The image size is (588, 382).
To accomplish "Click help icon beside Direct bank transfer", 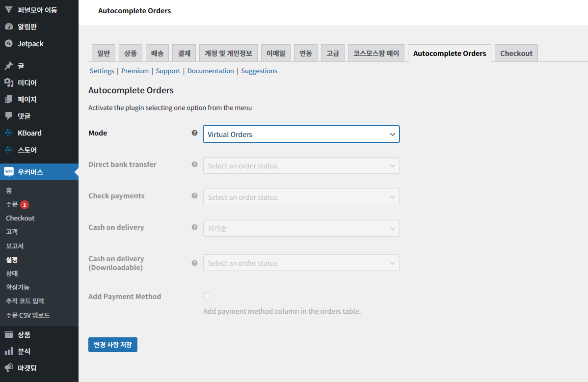I will tap(195, 164).
